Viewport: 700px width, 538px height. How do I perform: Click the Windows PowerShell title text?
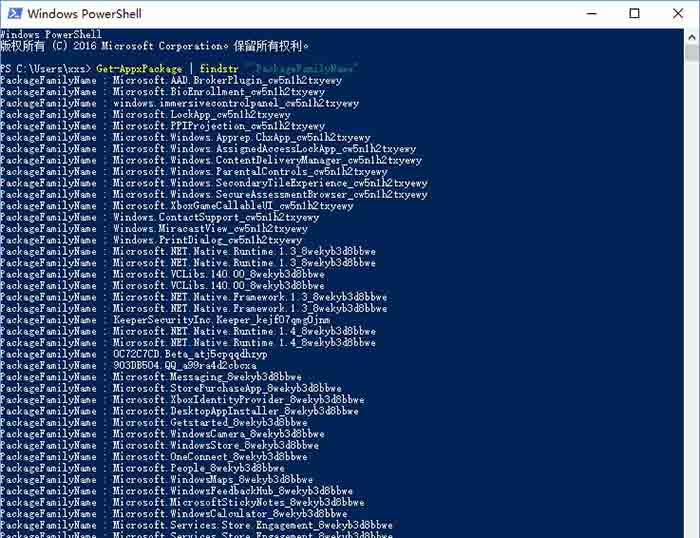[82, 14]
